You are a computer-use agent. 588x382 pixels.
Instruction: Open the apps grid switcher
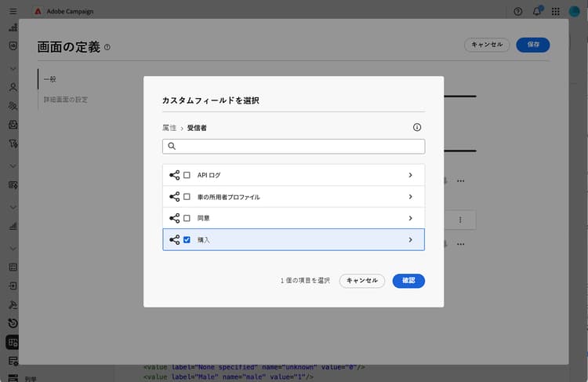coord(556,12)
